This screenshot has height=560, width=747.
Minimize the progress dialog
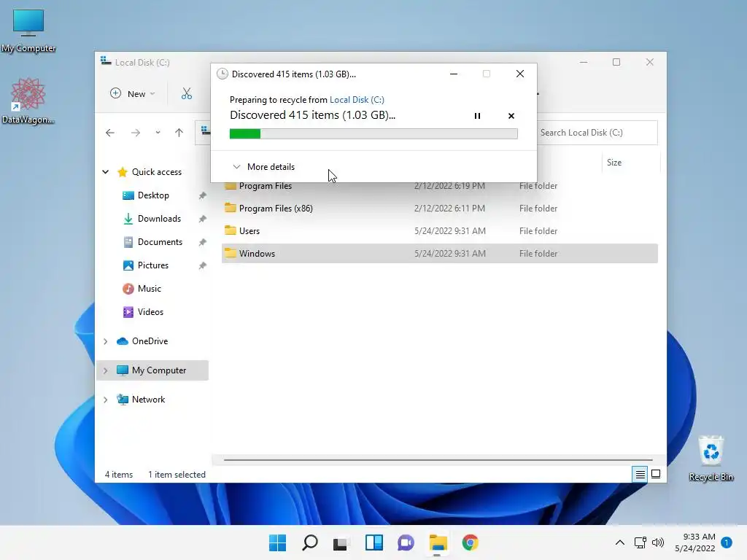click(454, 74)
